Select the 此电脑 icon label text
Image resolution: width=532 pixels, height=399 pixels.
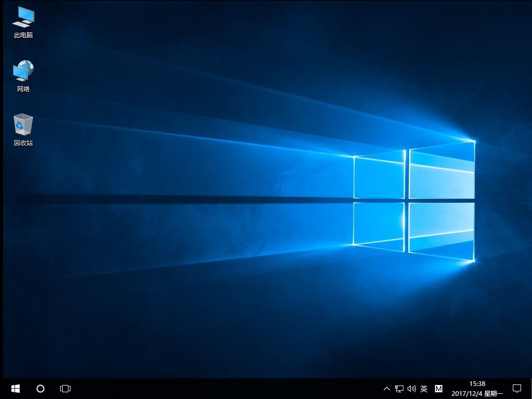[23, 35]
